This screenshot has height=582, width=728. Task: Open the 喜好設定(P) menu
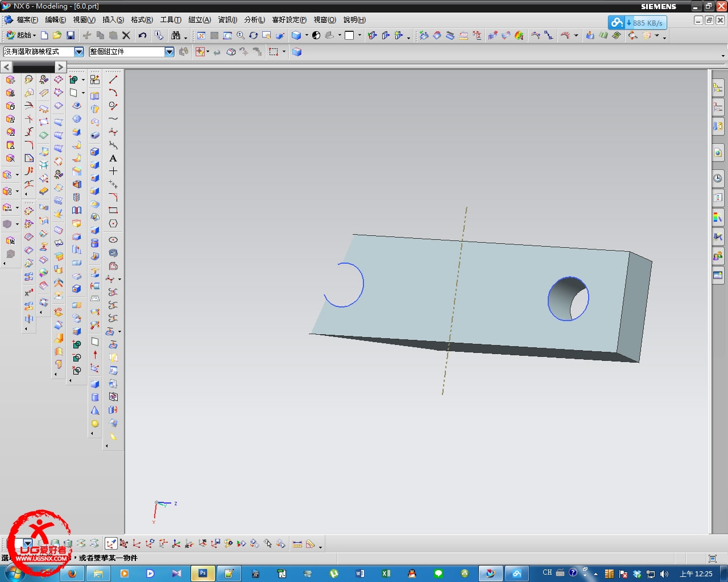pos(289,20)
